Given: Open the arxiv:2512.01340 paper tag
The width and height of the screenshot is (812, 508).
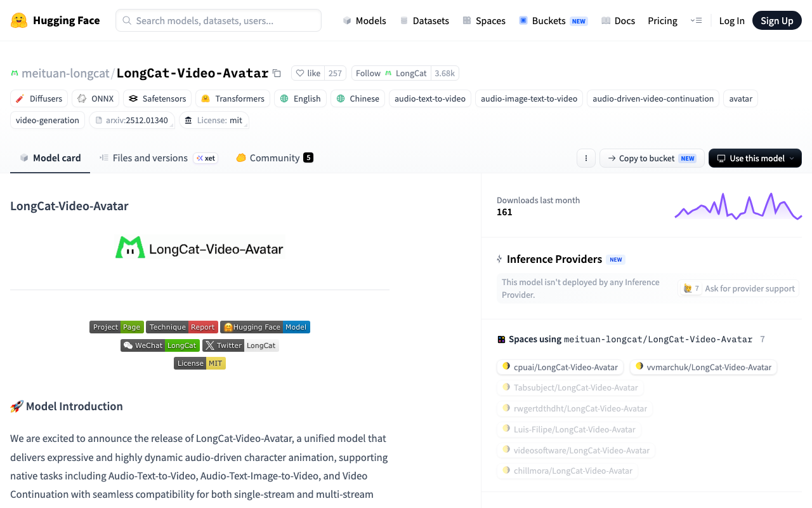Looking at the screenshot, I should [131, 120].
